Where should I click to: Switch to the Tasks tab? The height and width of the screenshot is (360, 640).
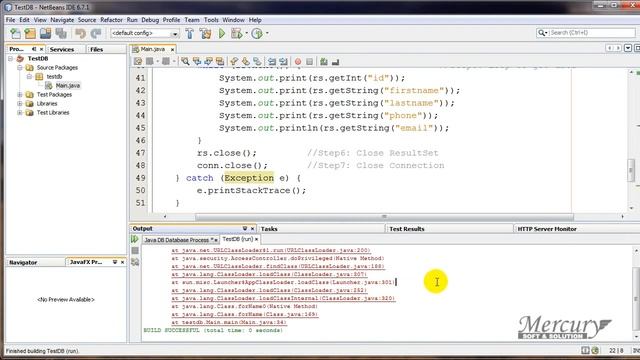click(x=269, y=229)
